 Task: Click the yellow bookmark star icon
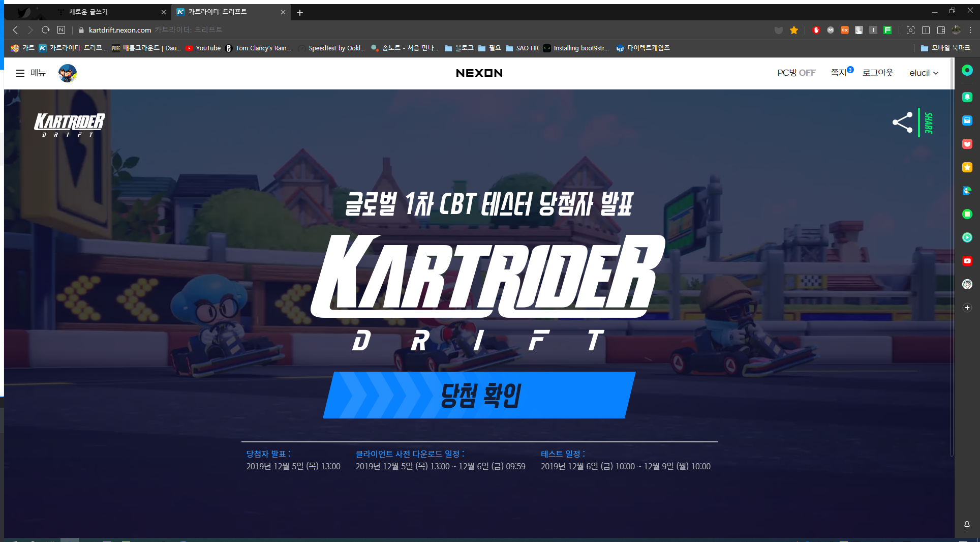click(x=794, y=30)
